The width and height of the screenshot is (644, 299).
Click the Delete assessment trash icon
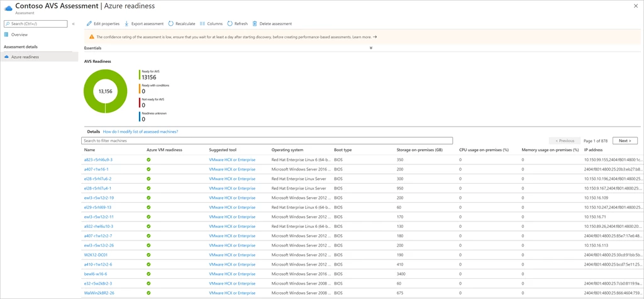point(255,24)
